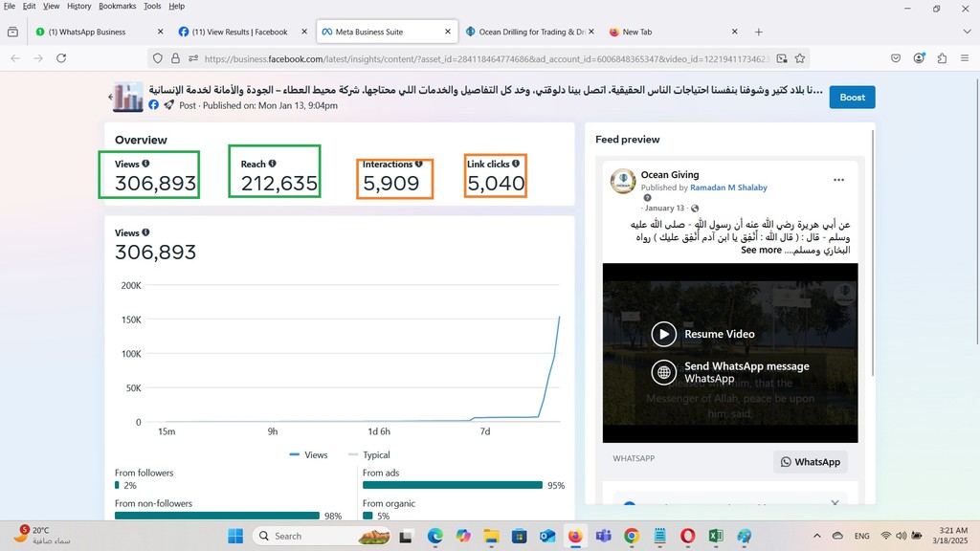
Task: Click the post thumbnail image
Action: tap(128, 97)
